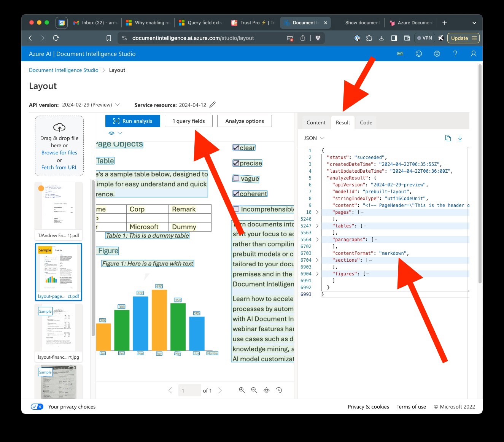Open the API version dropdown
The height and width of the screenshot is (442, 504).
[x=118, y=104]
